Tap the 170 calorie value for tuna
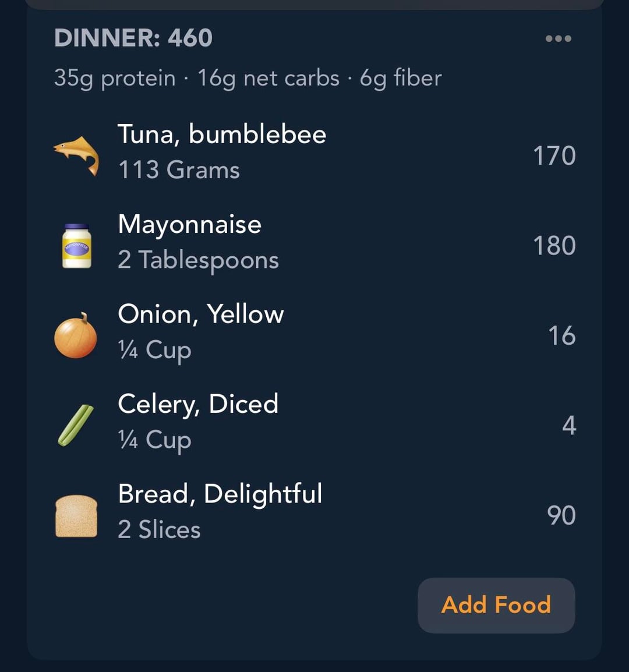 click(554, 156)
